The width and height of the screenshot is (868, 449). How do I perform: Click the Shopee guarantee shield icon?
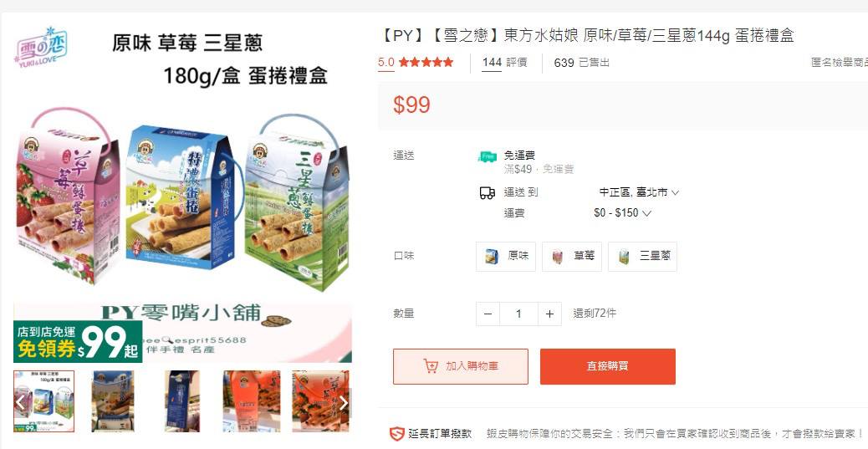point(397,433)
